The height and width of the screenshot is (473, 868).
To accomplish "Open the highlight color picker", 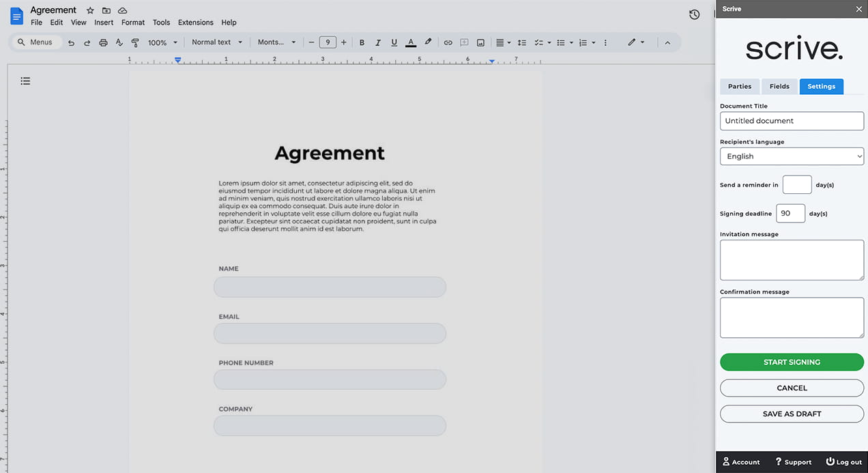I will coord(428,42).
